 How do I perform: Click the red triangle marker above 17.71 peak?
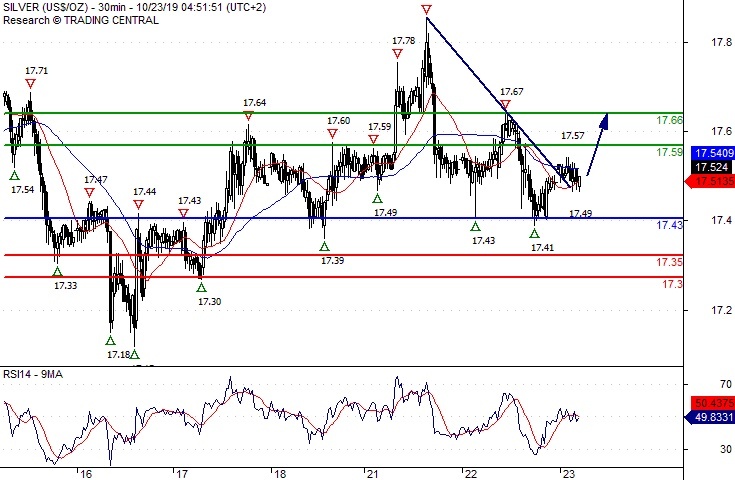(30, 84)
